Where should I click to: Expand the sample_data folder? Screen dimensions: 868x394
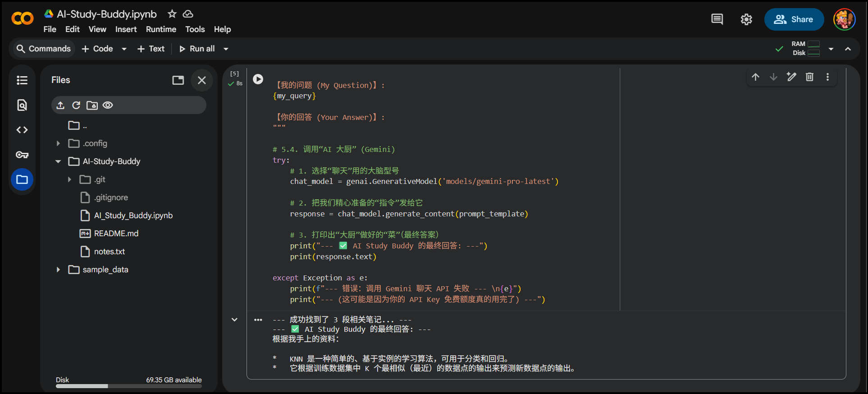pos(58,270)
